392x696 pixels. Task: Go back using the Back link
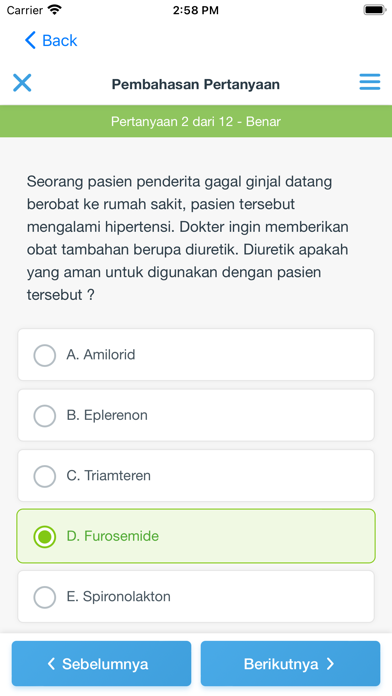(51, 40)
